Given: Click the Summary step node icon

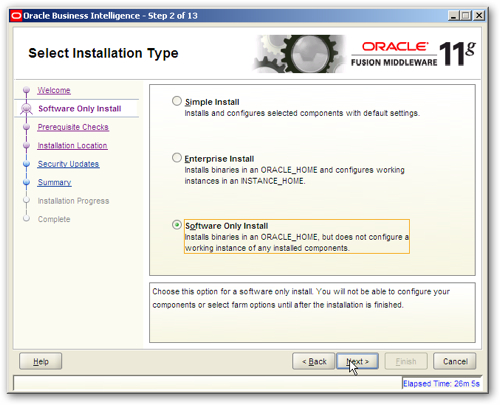Looking at the screenshot, I should pyautogui.click(x=26, y=182).
